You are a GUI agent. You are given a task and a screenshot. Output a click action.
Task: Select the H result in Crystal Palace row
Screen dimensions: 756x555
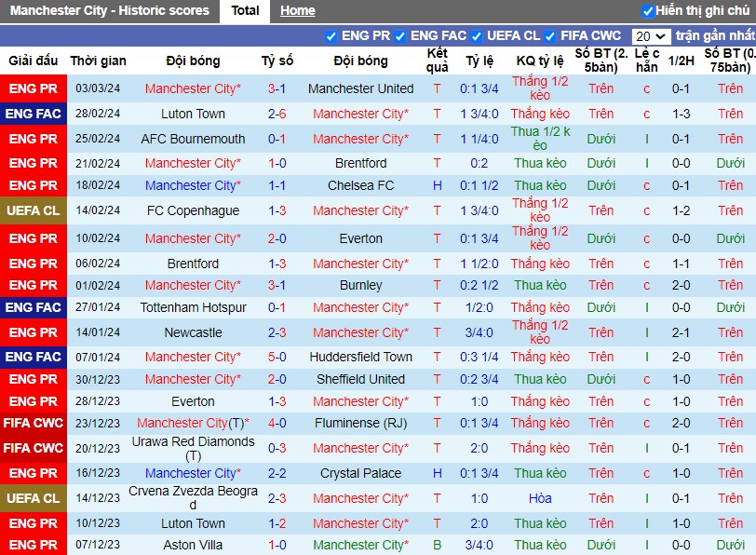click(x=438, y=473)
